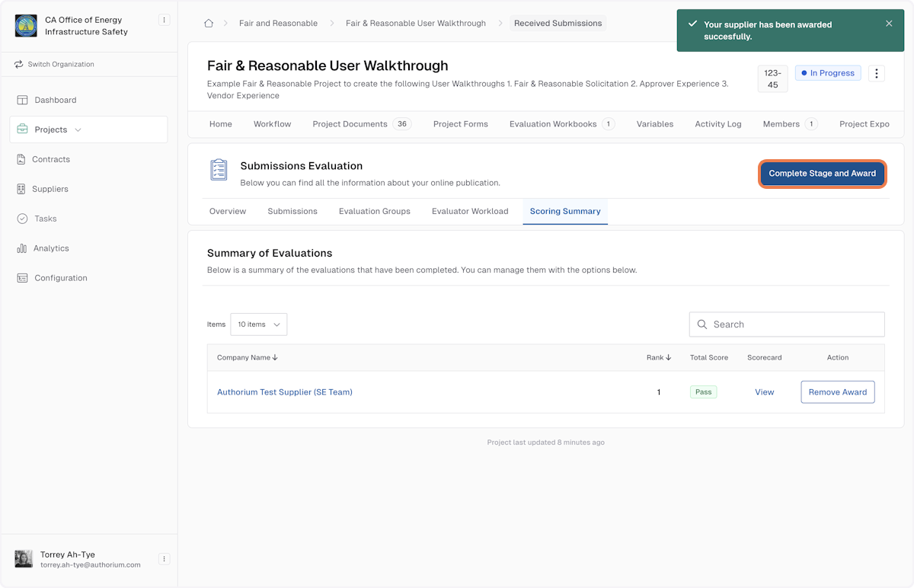The width and height of the screenshot is (914, 588).
Task: Click the In Progress status badge
Action: point(828,73)
